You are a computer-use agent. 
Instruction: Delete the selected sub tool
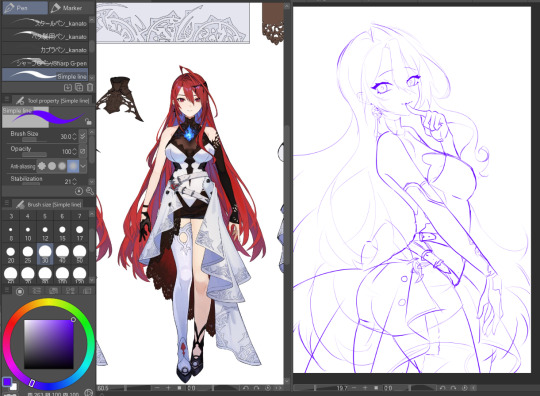90,87
